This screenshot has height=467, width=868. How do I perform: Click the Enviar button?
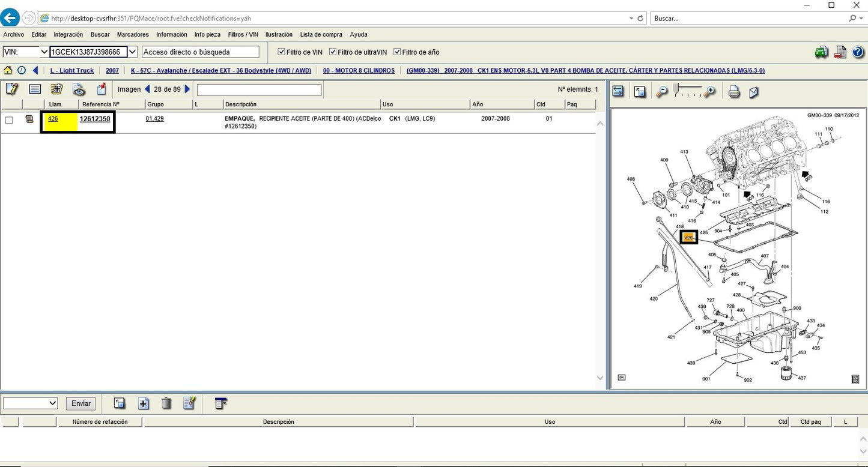(x=81, y=403)
